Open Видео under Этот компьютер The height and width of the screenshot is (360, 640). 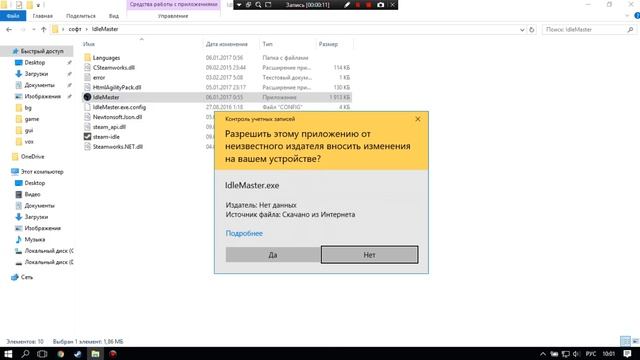tap(32, 194)
